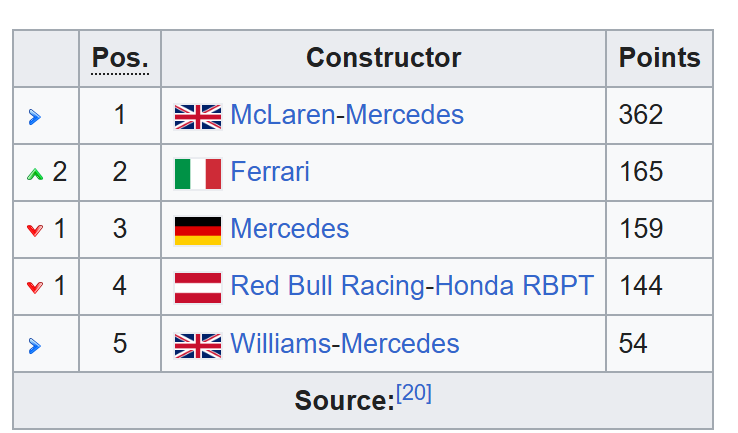Viewport: 738px width, 433px height.
Task: Click the blue unchanged arrow in McLaren row
Action: coord(34,117)
